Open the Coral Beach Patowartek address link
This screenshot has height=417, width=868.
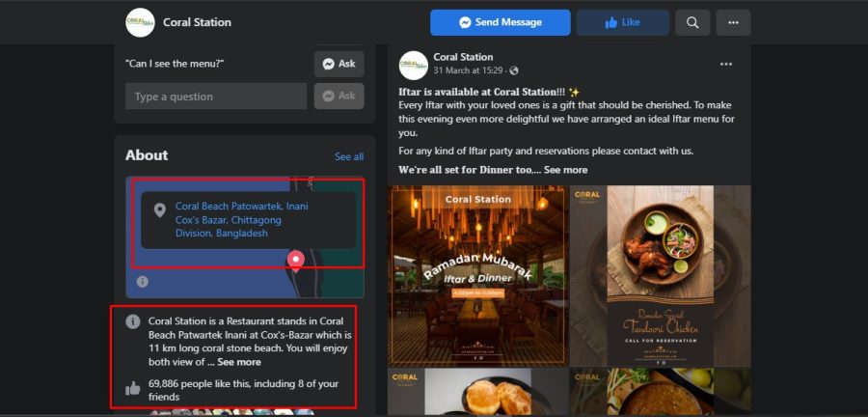click(x=242, y=220)
